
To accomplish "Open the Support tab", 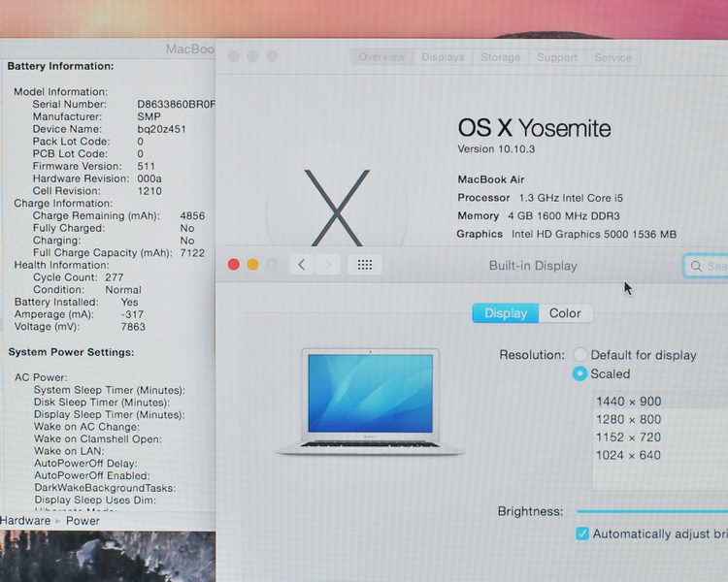I will (557, 57).
